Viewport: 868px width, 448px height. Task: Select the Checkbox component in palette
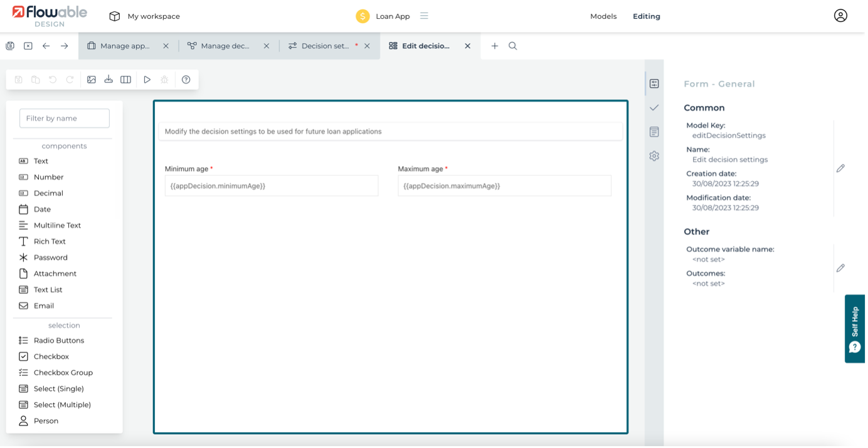point(51,357)
